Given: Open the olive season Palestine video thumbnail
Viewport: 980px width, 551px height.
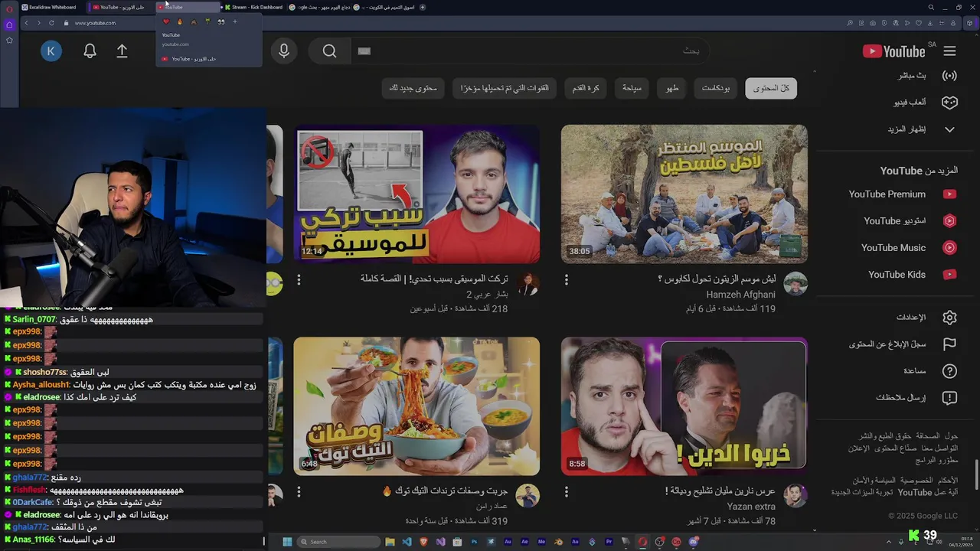Looking at the screenshot, I should [x=684, y=194].
